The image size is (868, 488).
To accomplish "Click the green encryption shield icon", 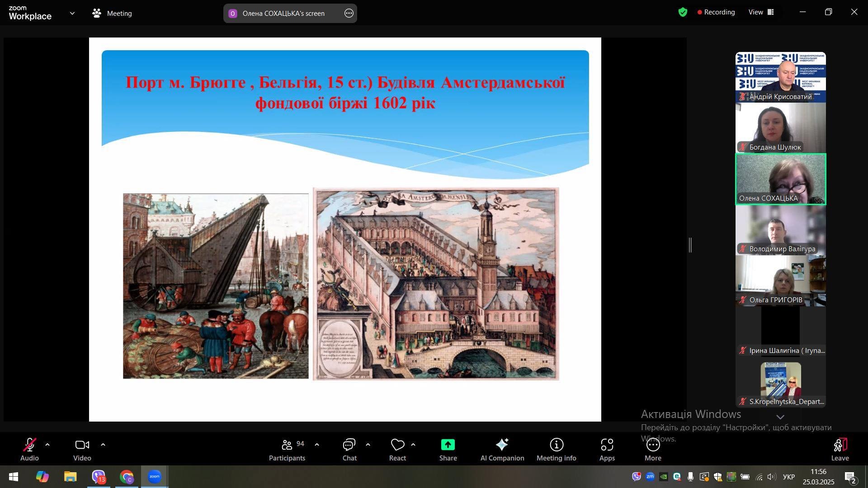I will (683, 12).
